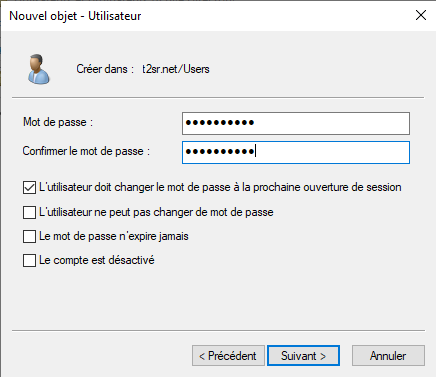Click the Le compte est désactivé label text

pyautogui.click(x=97, y=260)
